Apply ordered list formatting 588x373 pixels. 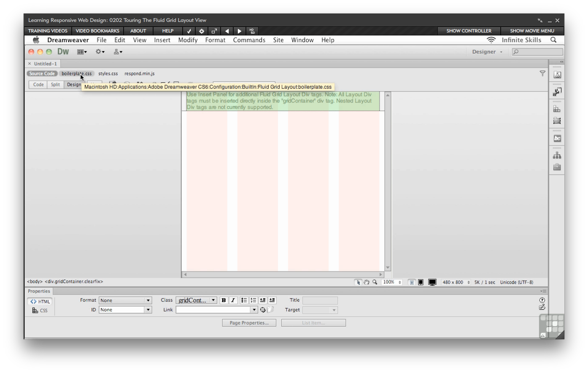click(x=254, y=300)
